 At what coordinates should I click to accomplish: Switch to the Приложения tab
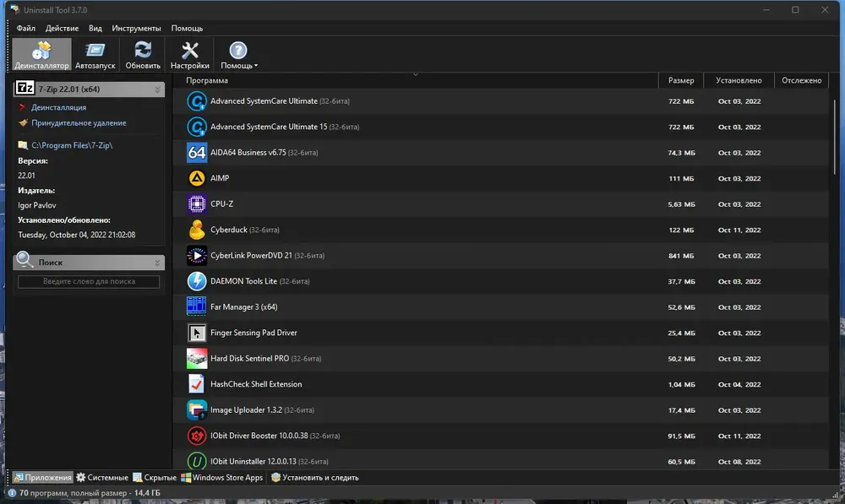(42, 478)
